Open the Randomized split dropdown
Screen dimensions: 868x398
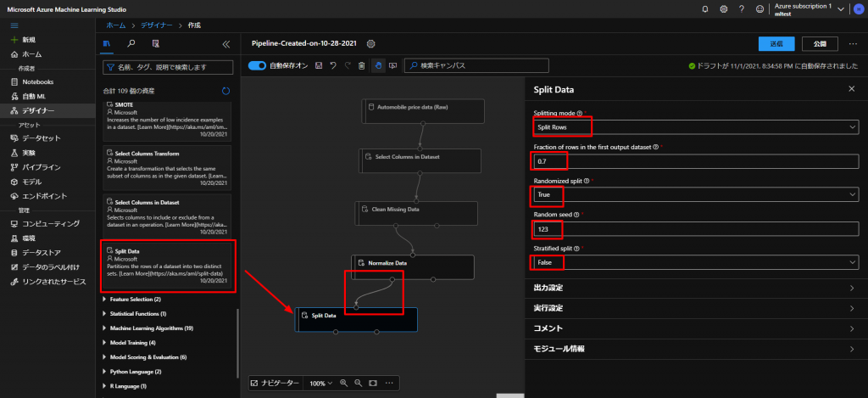(x=695, y=194)
